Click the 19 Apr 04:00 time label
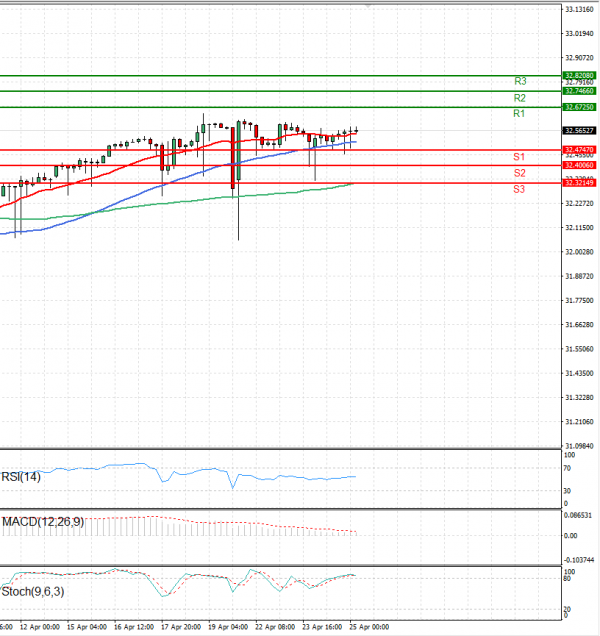600x636 pixels. pyautogui.click(x=228, y=627)
